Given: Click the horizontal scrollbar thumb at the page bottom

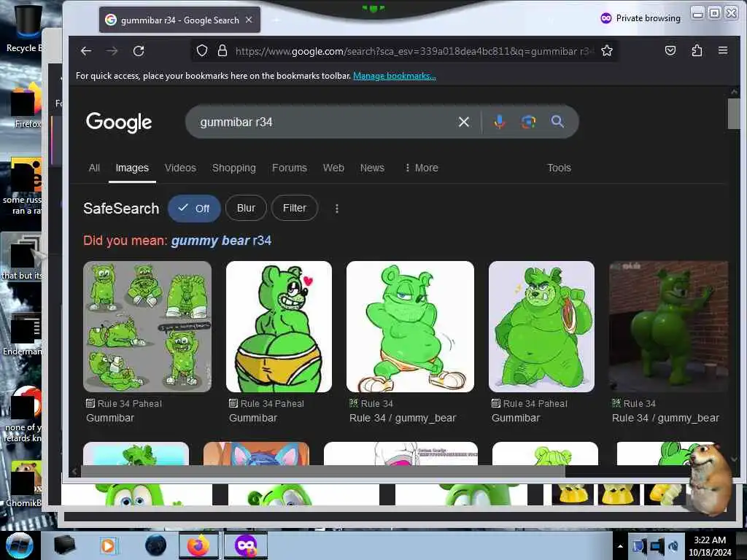Looking at the screenshot, I should click(322, 472).
